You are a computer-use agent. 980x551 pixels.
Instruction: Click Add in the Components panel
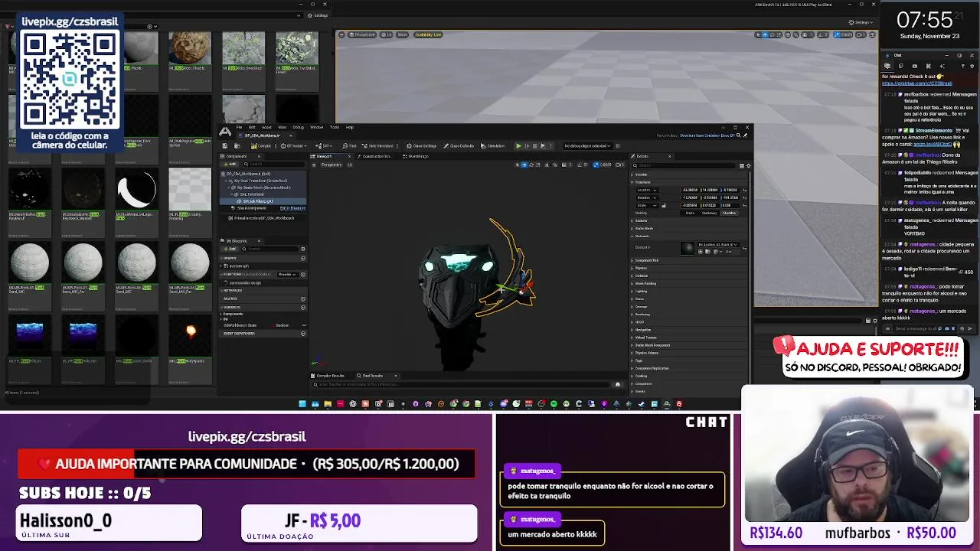pyautogui.click(x=230, y=164)
